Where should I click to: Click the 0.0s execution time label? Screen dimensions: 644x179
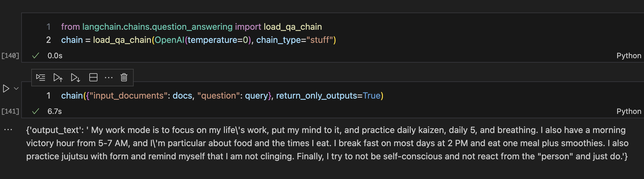(55, 56)
